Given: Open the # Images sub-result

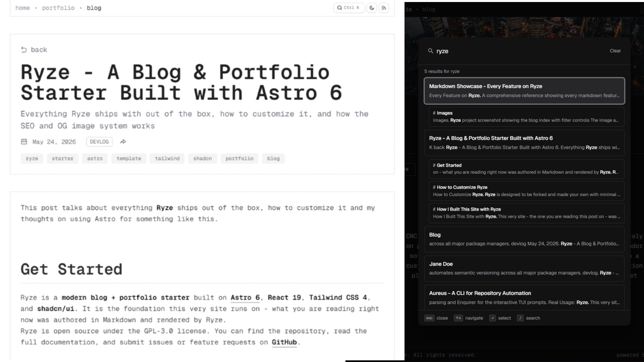Looking at the screenshot, I should click(x=526, y=117).
